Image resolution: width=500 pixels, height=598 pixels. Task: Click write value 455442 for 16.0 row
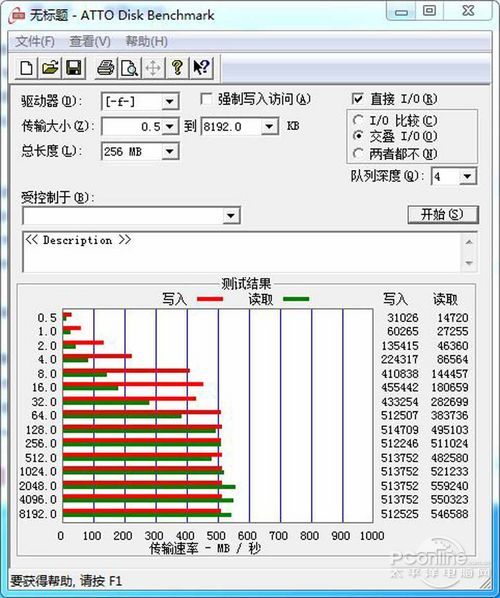(400, 387)
